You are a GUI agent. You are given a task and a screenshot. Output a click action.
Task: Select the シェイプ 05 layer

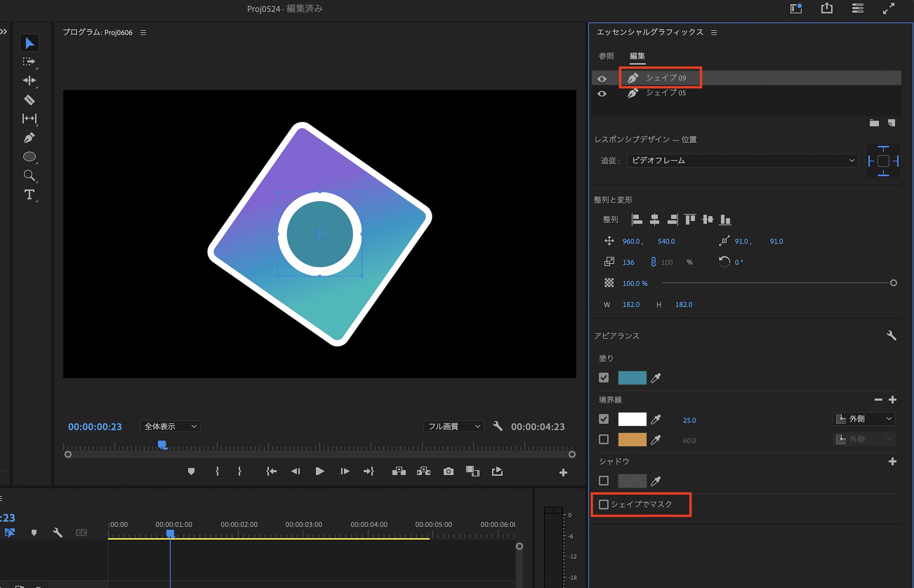665,93
